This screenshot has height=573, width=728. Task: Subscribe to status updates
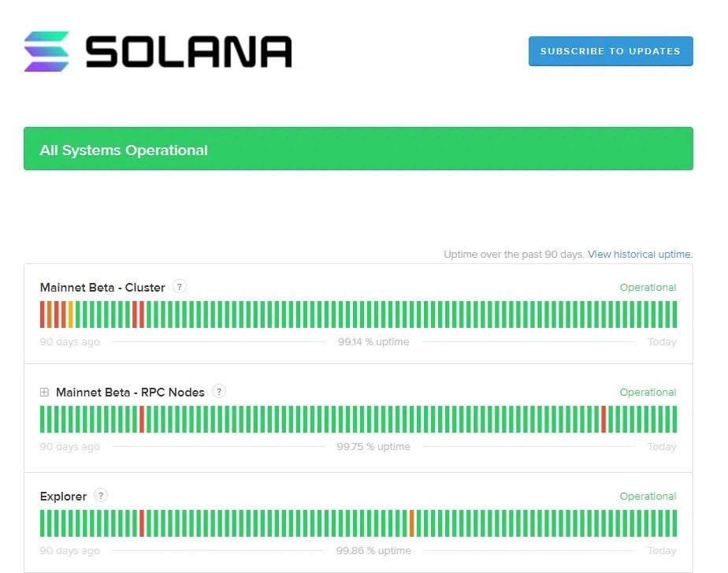[611, 51]
